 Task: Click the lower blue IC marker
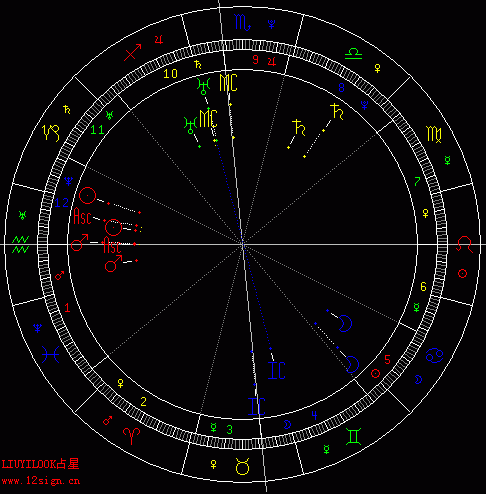pos(257,406)
